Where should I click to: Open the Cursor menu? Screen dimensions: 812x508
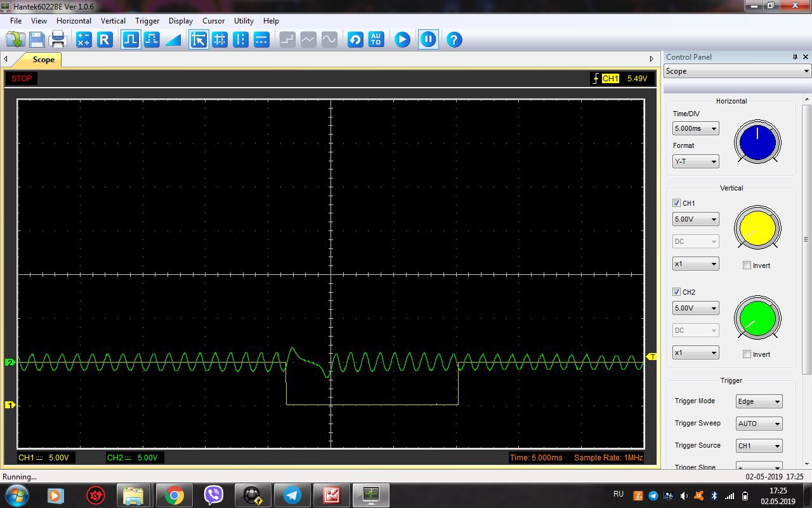214,21
